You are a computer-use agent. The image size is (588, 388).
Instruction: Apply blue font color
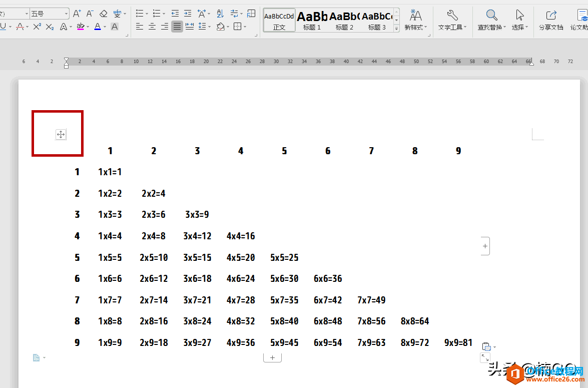[98, 27]
